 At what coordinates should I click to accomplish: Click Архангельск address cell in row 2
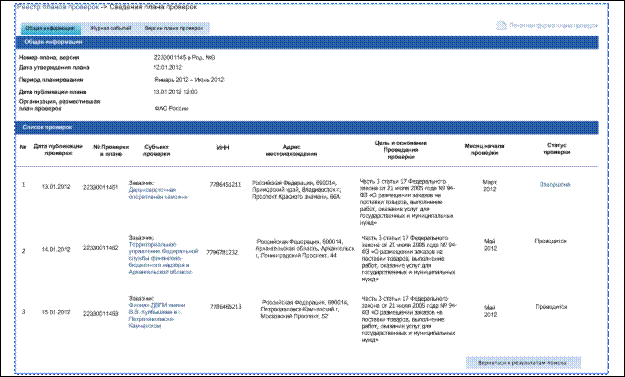[305, 248]
